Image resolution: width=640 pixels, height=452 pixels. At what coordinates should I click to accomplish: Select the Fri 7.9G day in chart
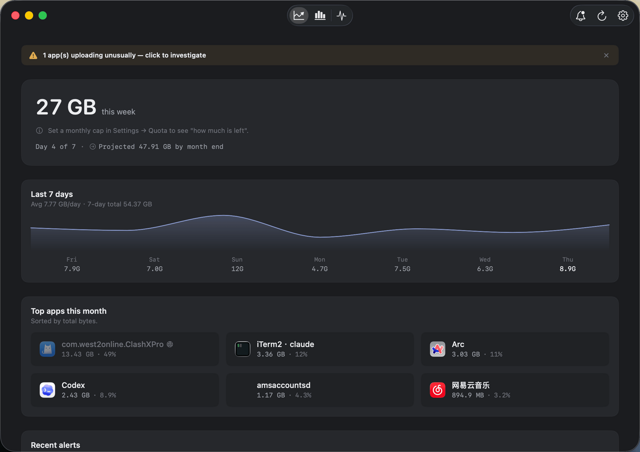point(72,264)
